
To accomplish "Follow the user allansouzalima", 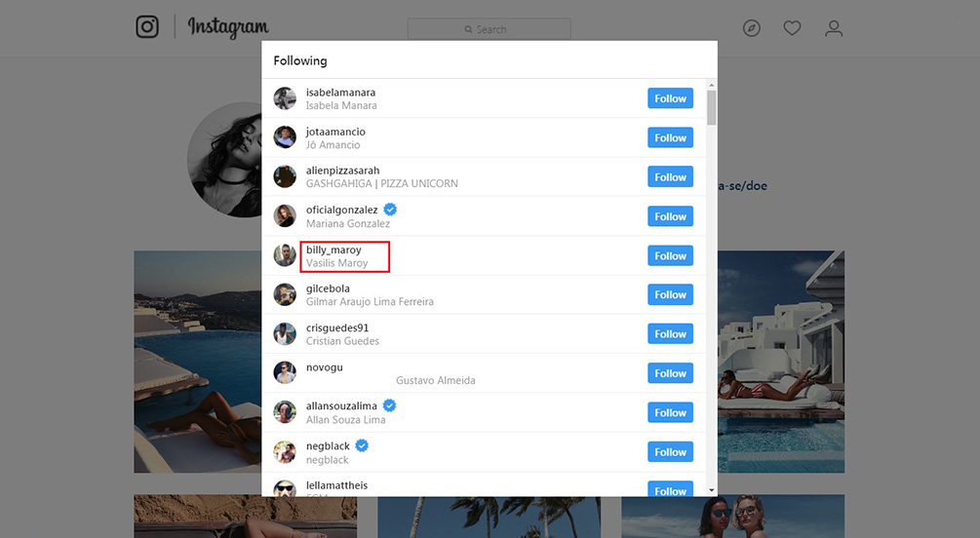I will (670, 413).
